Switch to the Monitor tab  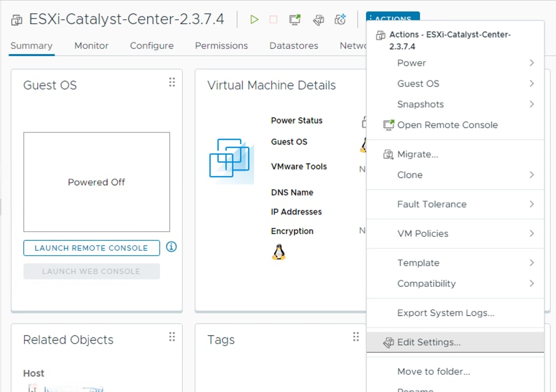(x=91, y=46)
